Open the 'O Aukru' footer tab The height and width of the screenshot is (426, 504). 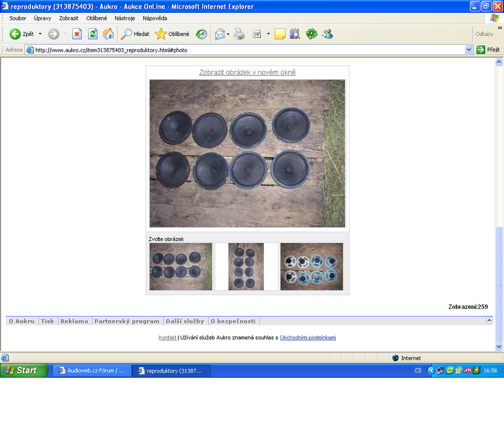coord(22,321)
